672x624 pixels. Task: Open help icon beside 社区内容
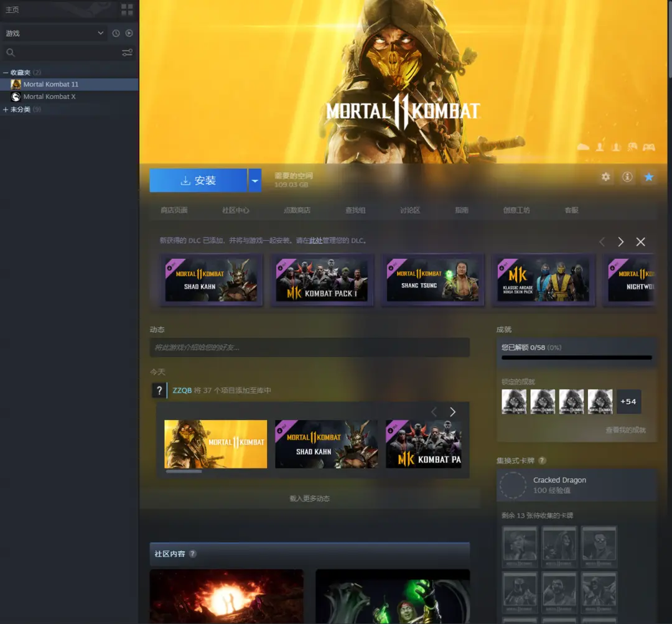click(x=192, y=554)
